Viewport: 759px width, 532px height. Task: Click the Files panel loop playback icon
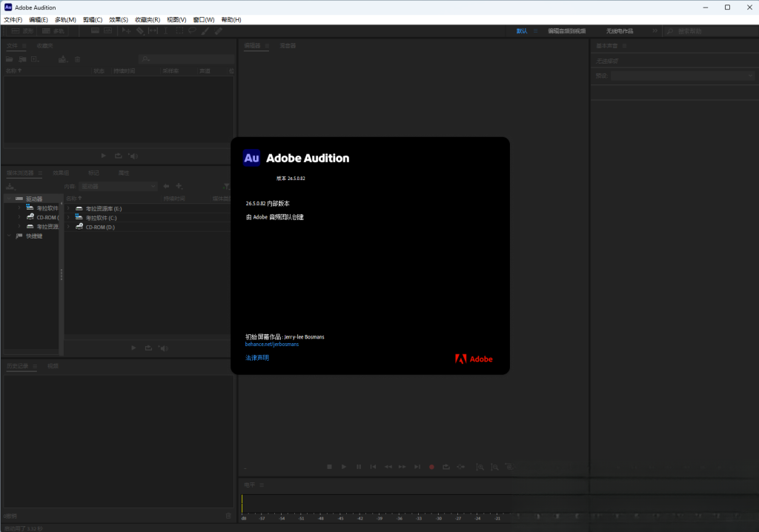(x=118, y=156)
